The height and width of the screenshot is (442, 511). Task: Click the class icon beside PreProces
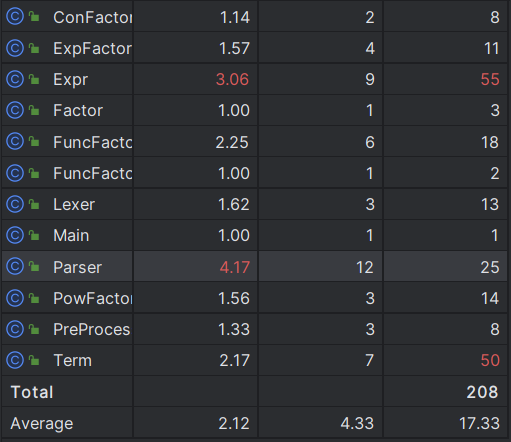(15, 329)
